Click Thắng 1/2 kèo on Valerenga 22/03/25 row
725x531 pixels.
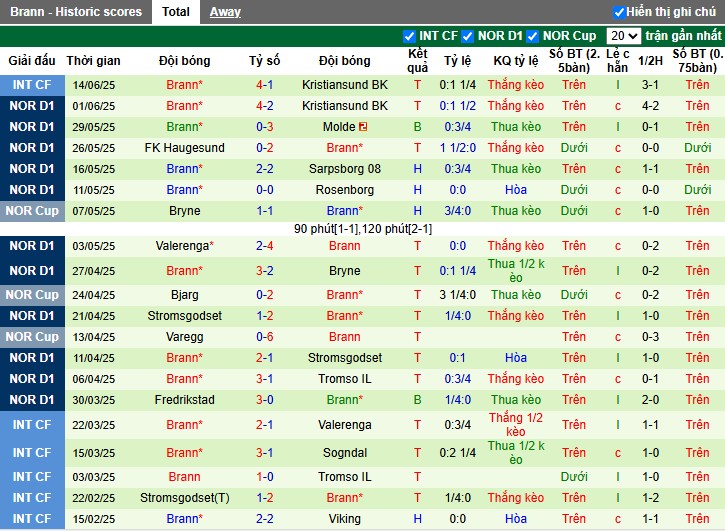click(516, 425)
